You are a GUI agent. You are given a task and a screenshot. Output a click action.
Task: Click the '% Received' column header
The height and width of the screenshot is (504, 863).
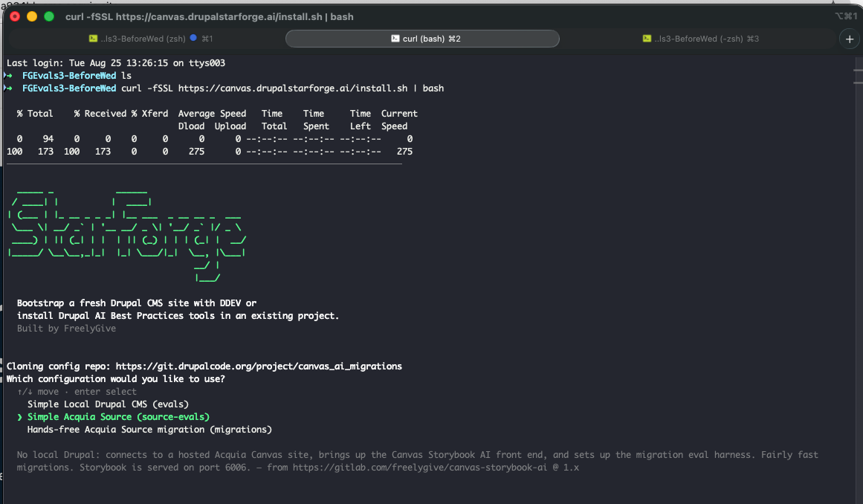point(100,113)
